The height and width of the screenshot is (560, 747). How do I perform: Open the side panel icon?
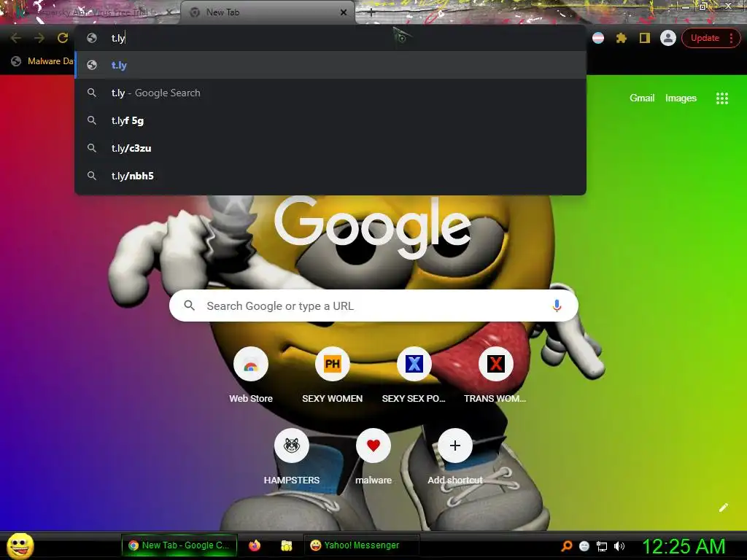(x=645, y=38)
